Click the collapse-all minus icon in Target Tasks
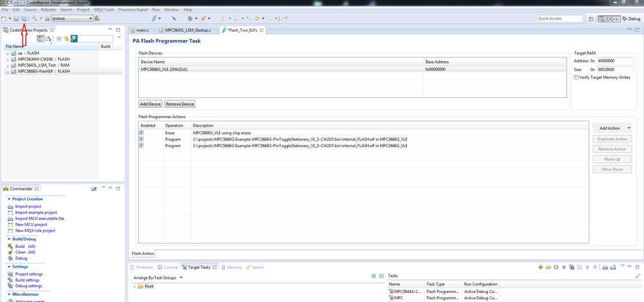 click(381, 276)
